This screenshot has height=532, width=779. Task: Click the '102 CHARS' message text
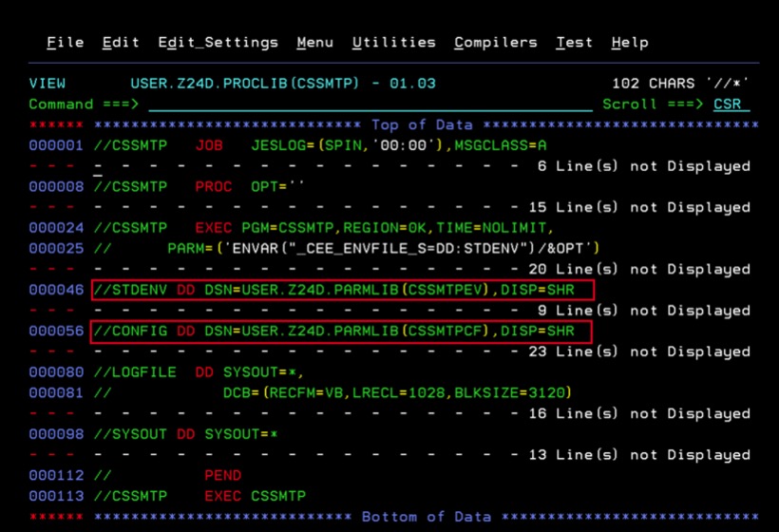pos(654,84)
